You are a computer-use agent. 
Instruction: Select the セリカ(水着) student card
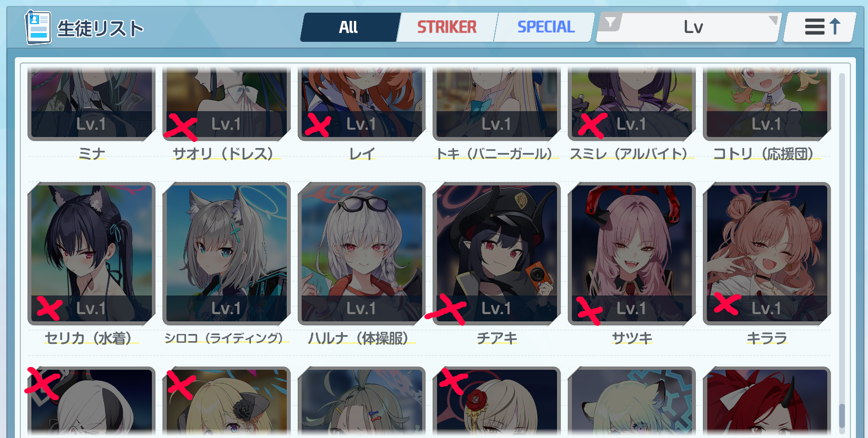(x=91, y=254)
